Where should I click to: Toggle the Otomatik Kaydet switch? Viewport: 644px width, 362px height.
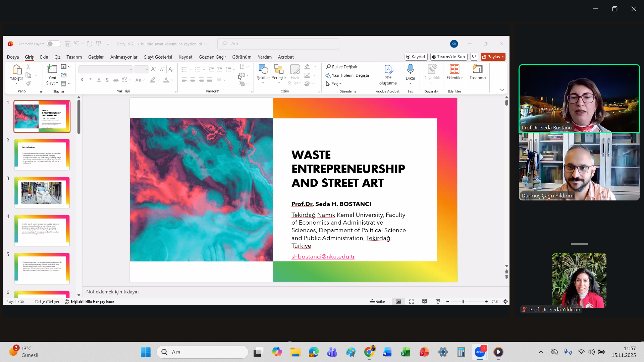(x=53, y=44)
